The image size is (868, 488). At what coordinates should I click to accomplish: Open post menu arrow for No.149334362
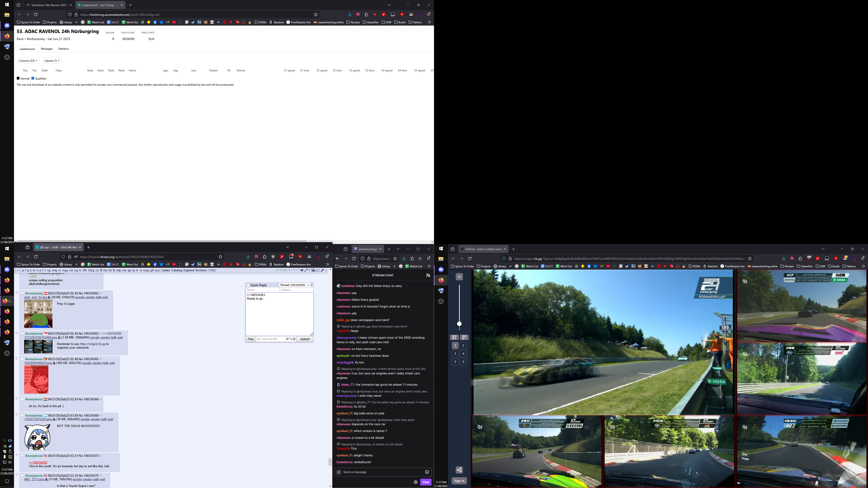[100, 293]
